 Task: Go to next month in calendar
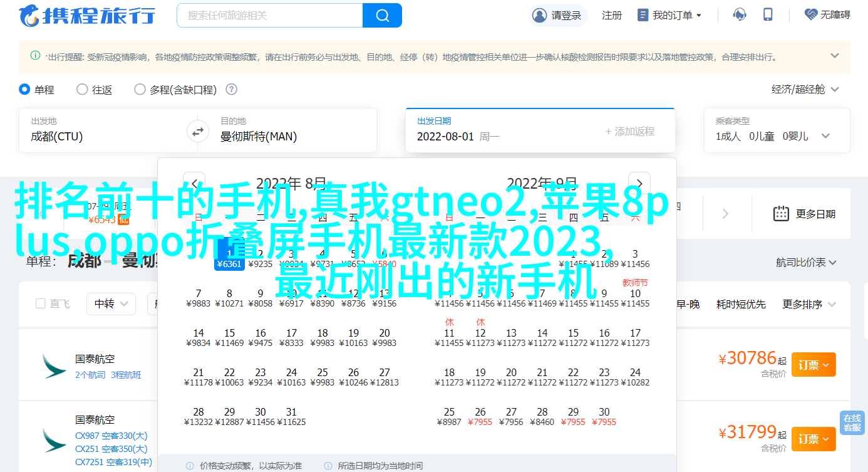(x=639, y=183)
